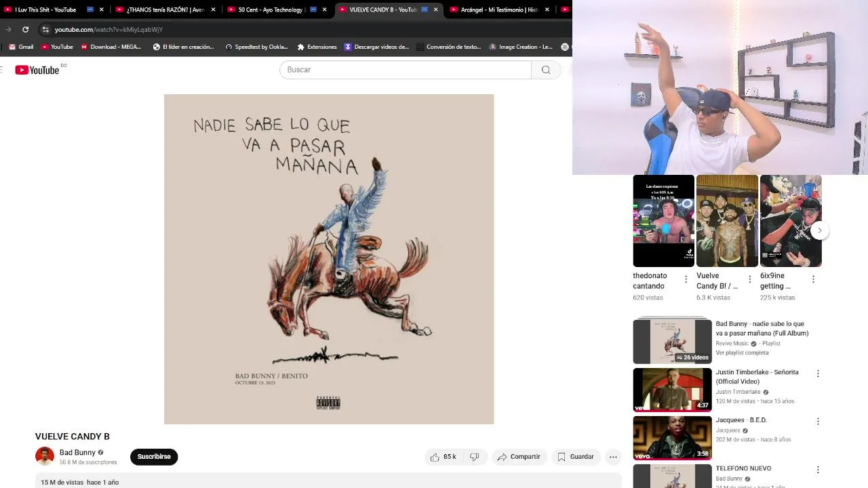The height and width of the screenshot is (488, 868).
Task: Open options menu for thedonato cantando short
Action: pyautogui.click(x=686, y=279)
